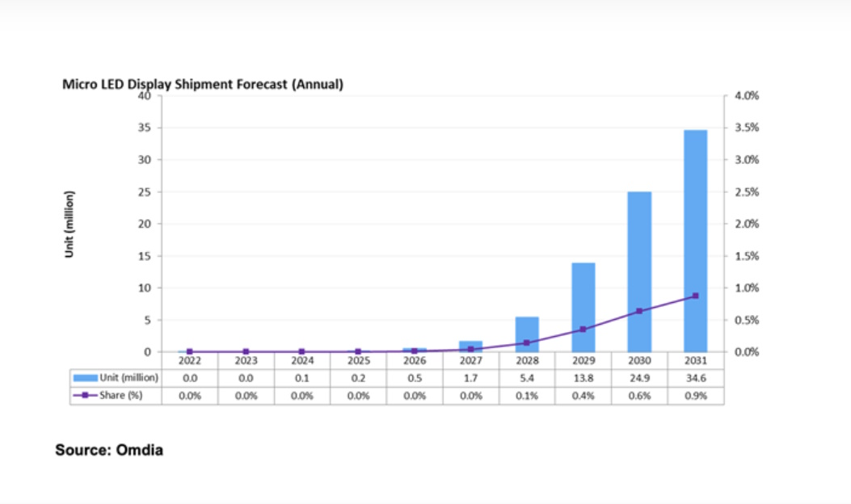Click the 5.4 value under 2028
Image resolution: width=851 pixels, height=504 pixels.
[527, 377]
